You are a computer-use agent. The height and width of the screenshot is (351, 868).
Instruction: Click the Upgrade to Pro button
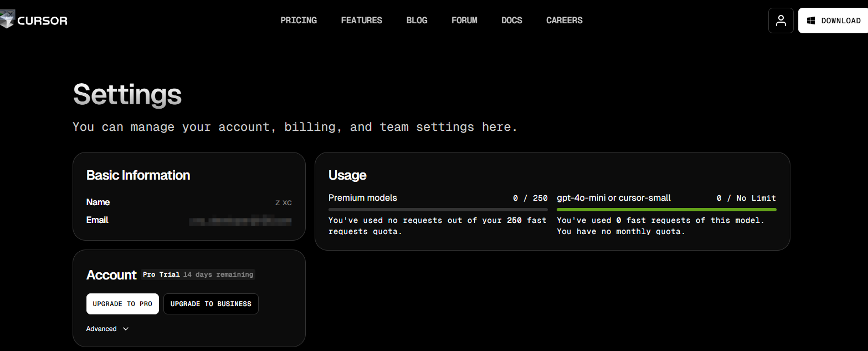(122, 304)
